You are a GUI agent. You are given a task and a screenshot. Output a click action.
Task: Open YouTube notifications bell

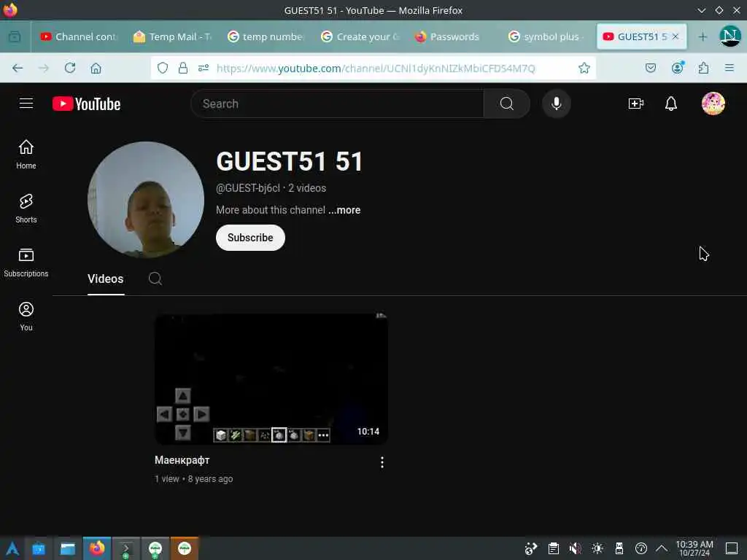(x=671, y=104)
